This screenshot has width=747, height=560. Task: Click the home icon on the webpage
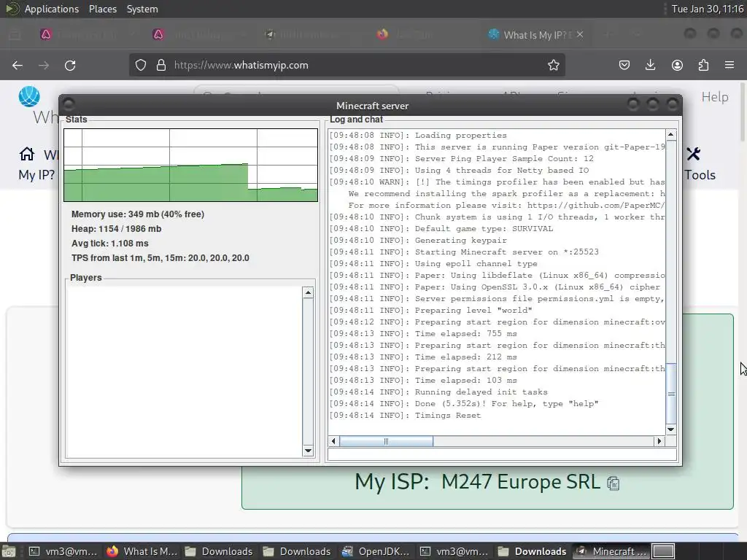click(x=27, y=154)
